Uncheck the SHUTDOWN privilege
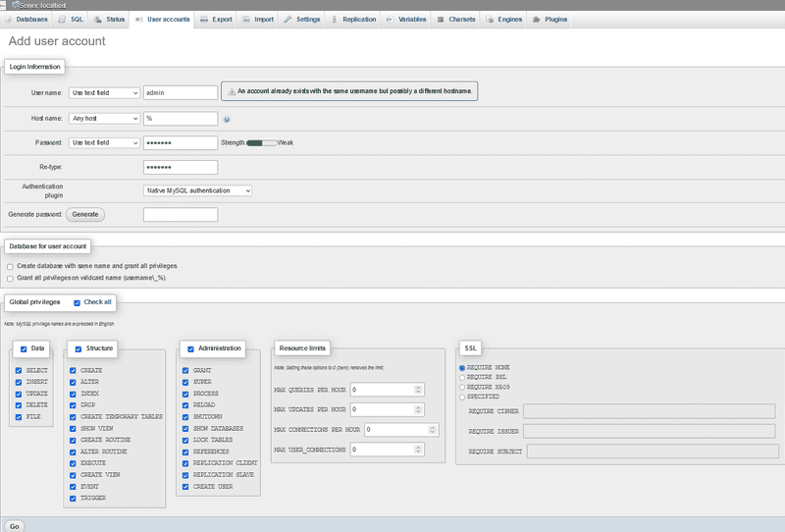The height and width of the screenshot is (532, 785). tap(185, 417)
